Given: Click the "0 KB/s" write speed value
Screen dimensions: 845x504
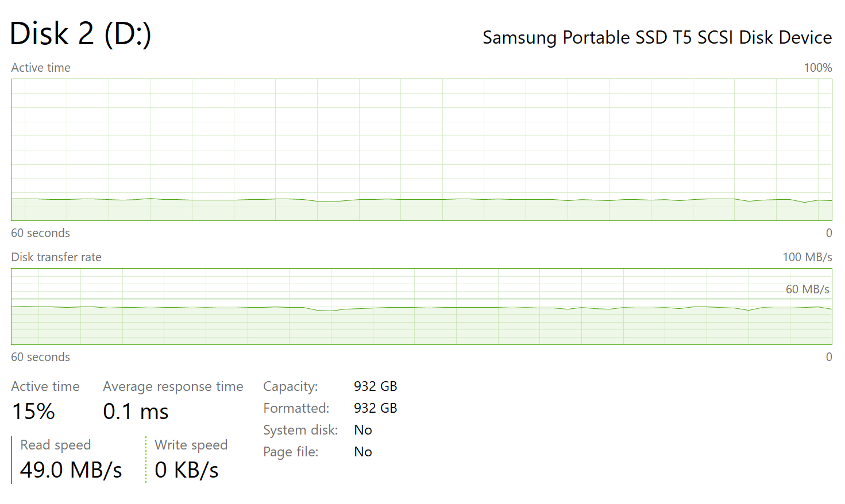Looking at the screenshot, I should coord(187,470).
